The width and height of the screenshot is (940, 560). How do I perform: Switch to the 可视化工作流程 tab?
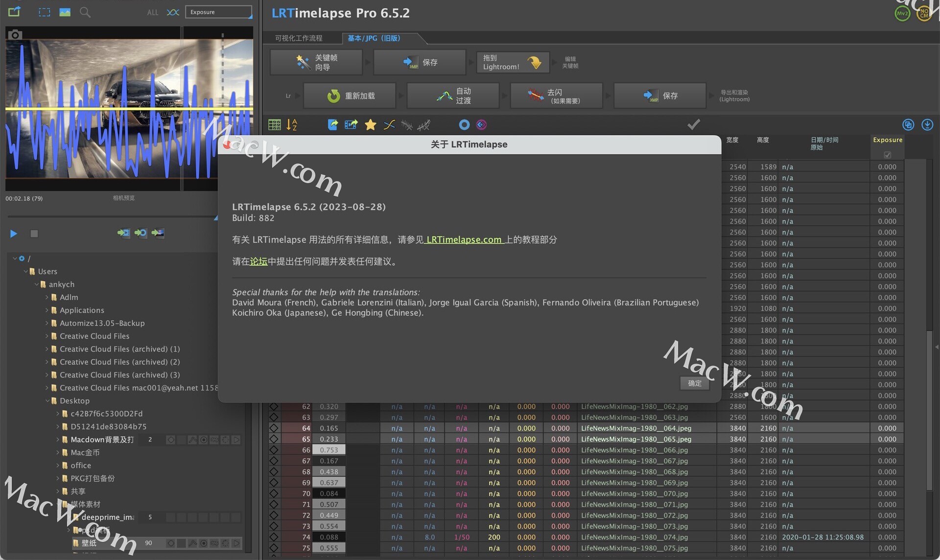pyautogui.click(x=299, y=38)
